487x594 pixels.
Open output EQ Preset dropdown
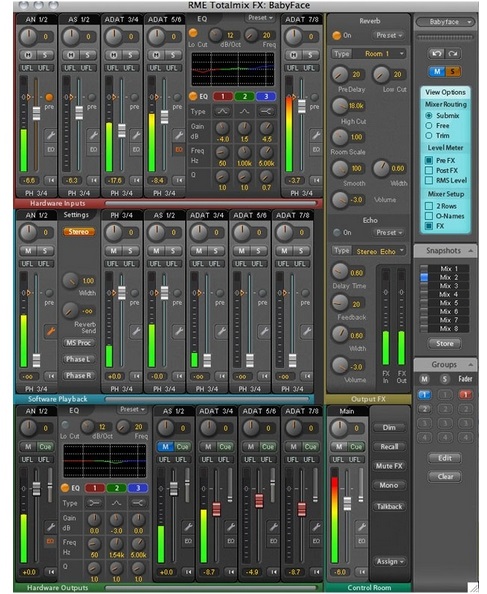[x=133, y=410]
